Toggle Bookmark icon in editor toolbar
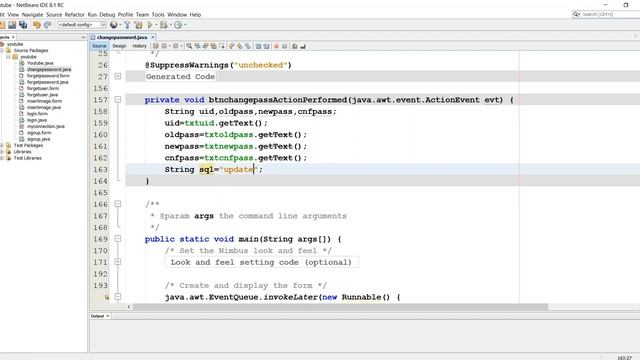This screenshot has width=640, height=360. pos(248,46)
